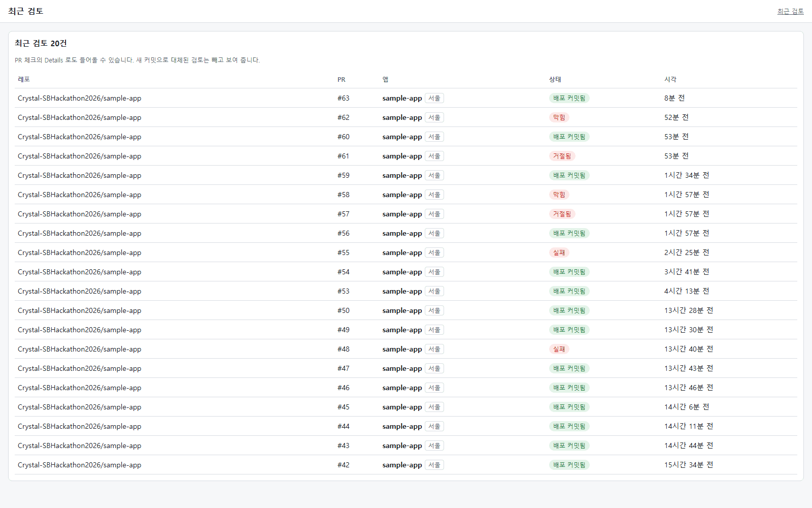Open the repo name in the PR #46 row

(80, 388)
